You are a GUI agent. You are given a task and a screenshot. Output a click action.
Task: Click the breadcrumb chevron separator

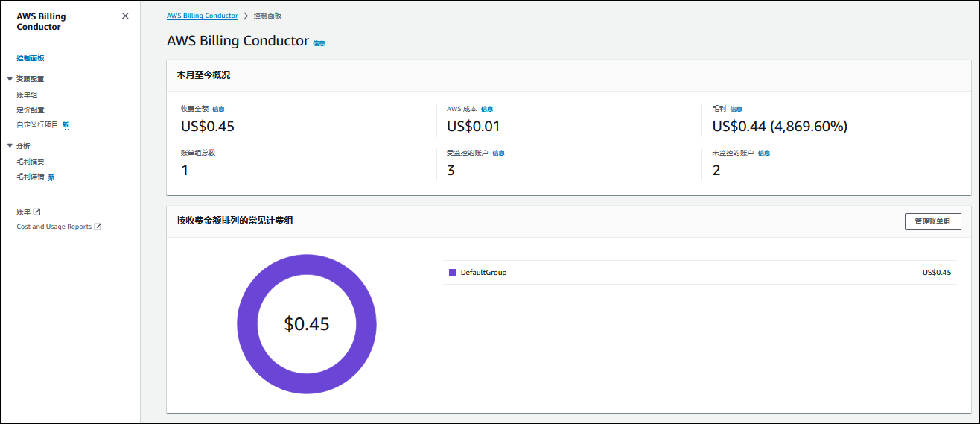(246, 16)
